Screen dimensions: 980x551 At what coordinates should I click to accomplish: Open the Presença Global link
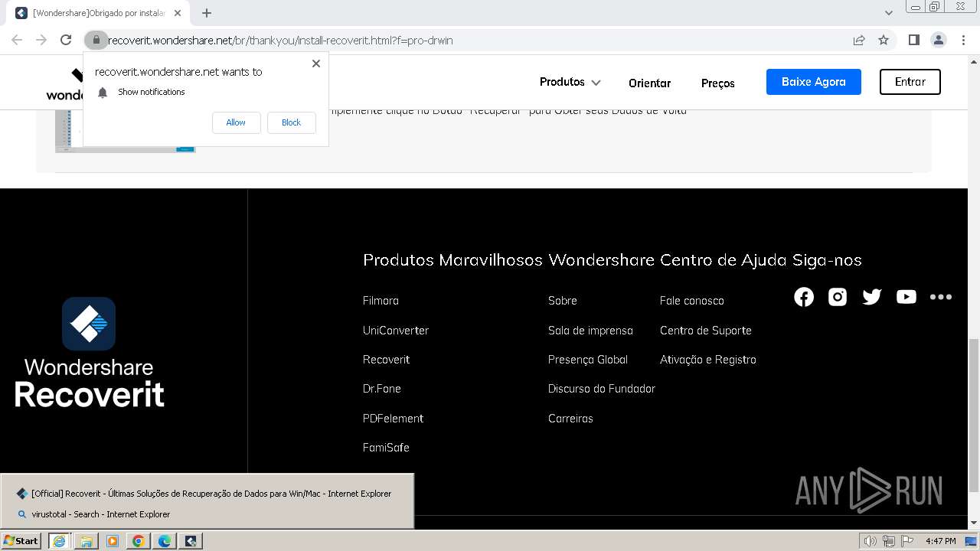[x=588, y=360]
